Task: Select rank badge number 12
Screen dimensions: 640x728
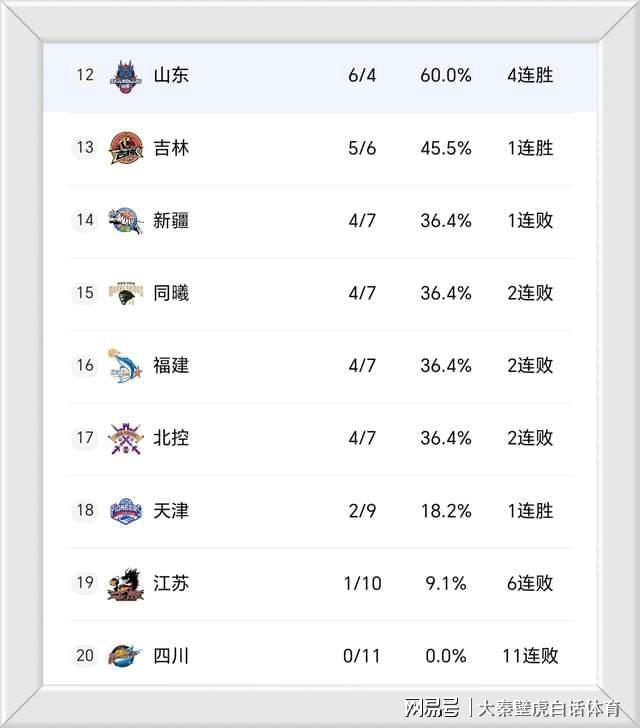Action: [x=85, y=75]
